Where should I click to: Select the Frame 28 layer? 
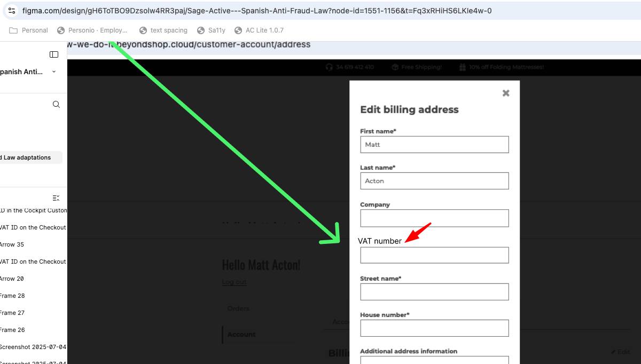click(x=13, y=296)
